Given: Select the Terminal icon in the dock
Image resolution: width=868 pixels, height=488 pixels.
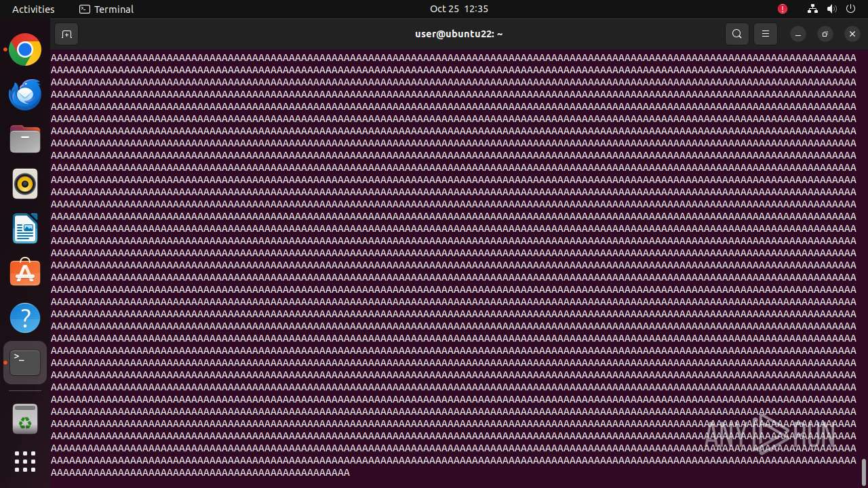Looking at the screenshot, I should (25, 363).
